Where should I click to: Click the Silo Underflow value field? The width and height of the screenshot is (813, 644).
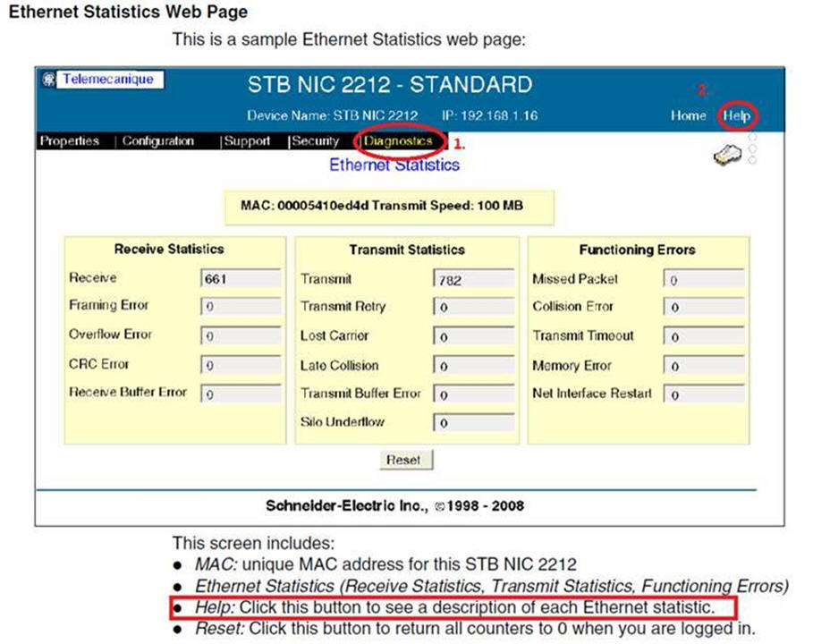(x=474, y=422)
